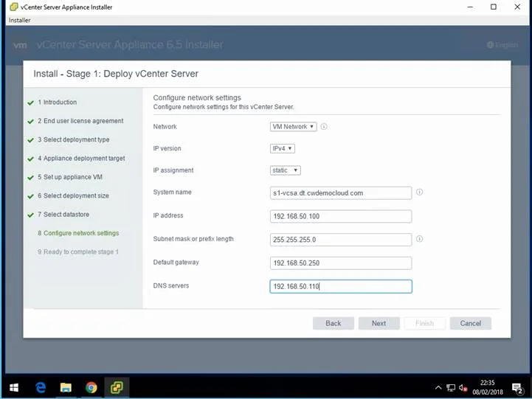Open the IP version dropdown
532x399 pixels.
point(283,148)
